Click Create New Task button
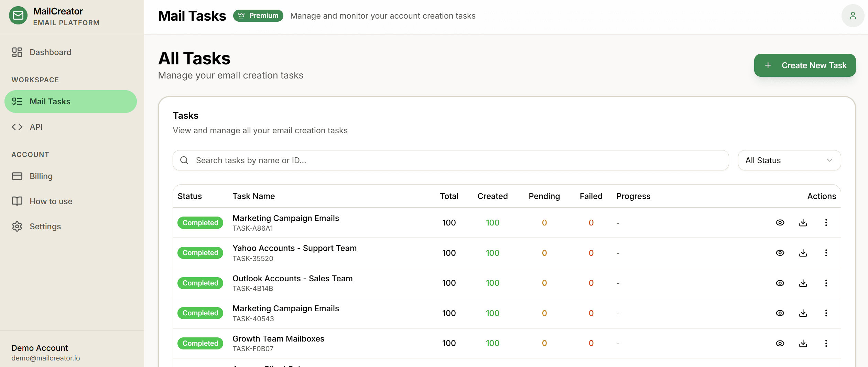 coord(805,65)
